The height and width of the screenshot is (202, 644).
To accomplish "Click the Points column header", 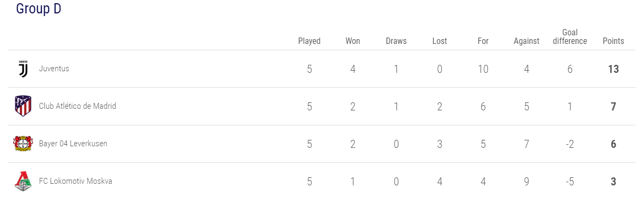I will (x=613, y=41).
